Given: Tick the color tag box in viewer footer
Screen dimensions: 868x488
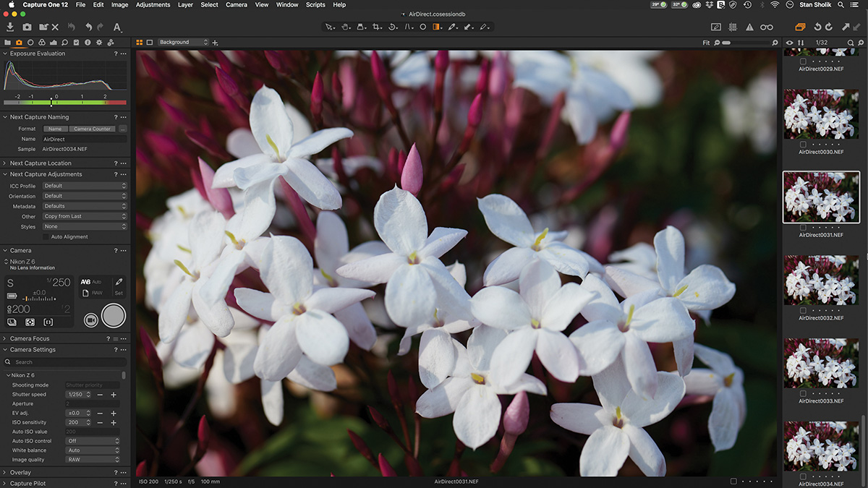Looking at the screenshot, I should point(733,481).
